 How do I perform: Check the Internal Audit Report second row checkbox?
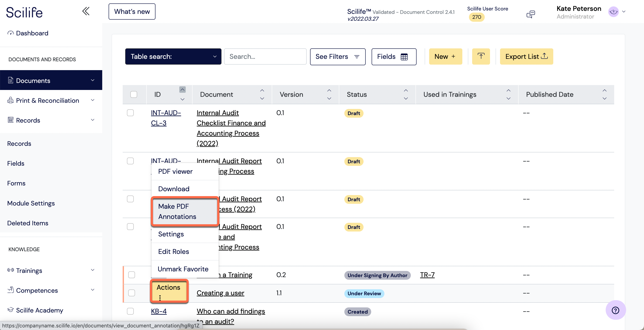(x=130, y=161)
